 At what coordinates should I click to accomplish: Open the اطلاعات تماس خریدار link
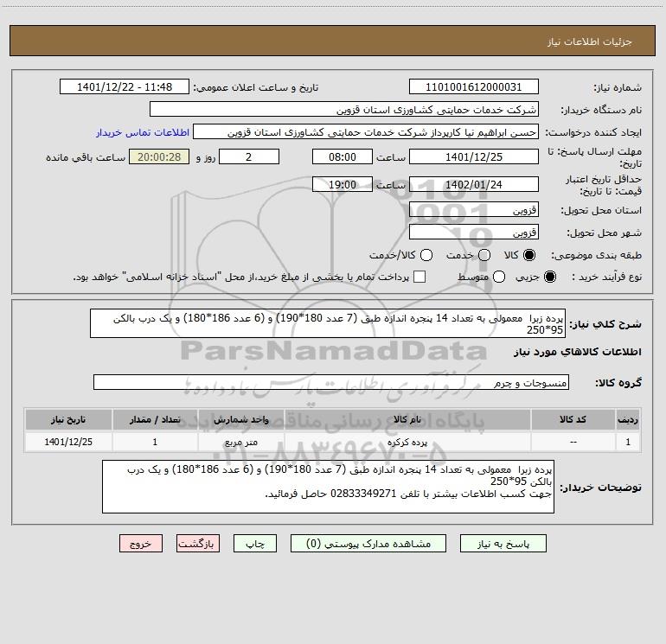pyautogui.click(x=143, y=132)
